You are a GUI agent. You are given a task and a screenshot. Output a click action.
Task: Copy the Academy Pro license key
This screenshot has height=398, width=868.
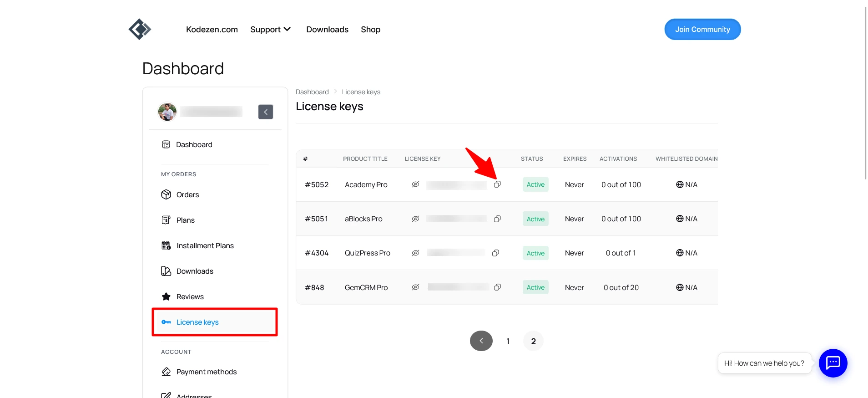coord(497,184)
